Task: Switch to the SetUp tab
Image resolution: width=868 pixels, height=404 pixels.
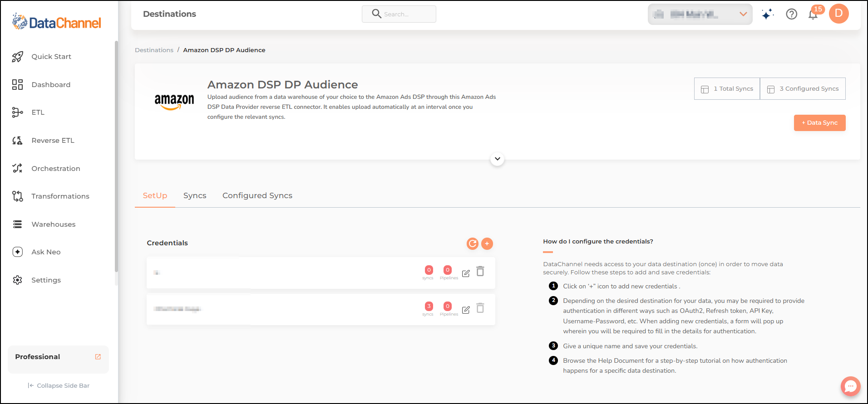Action: pyautogui.click(x=155, y=196)
